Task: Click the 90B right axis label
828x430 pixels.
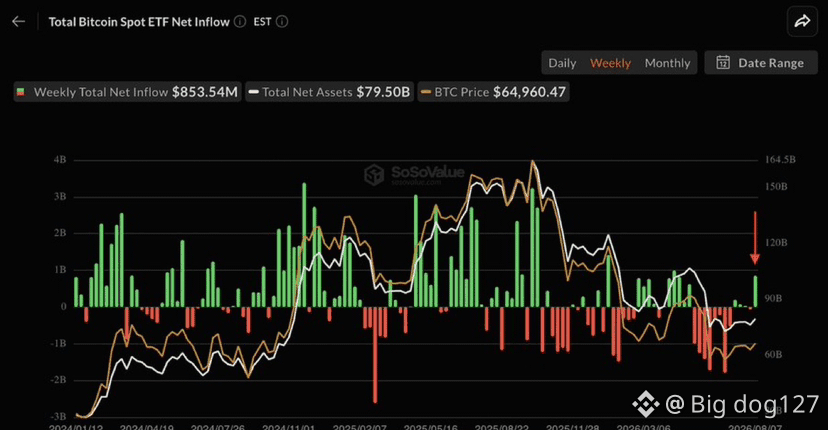Action: [773, 298]
